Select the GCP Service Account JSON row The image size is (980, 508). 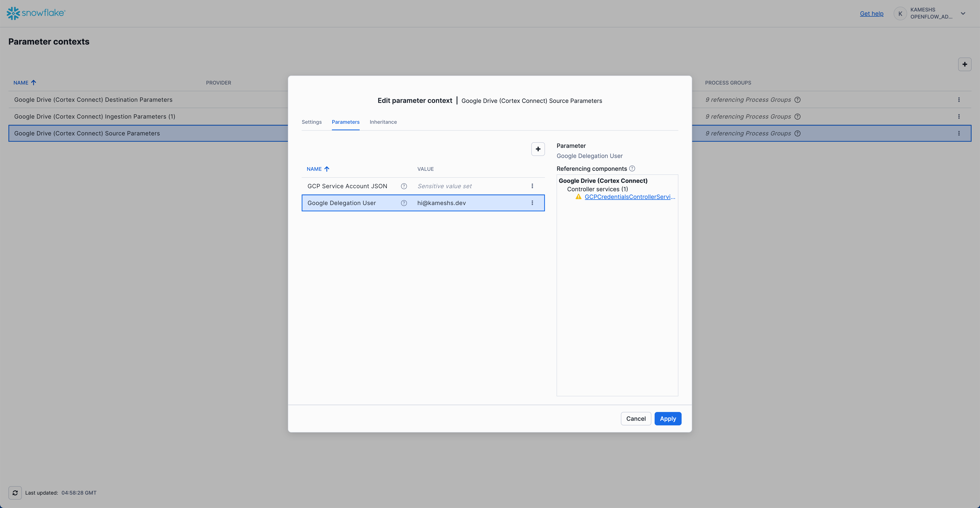(347, 186)
